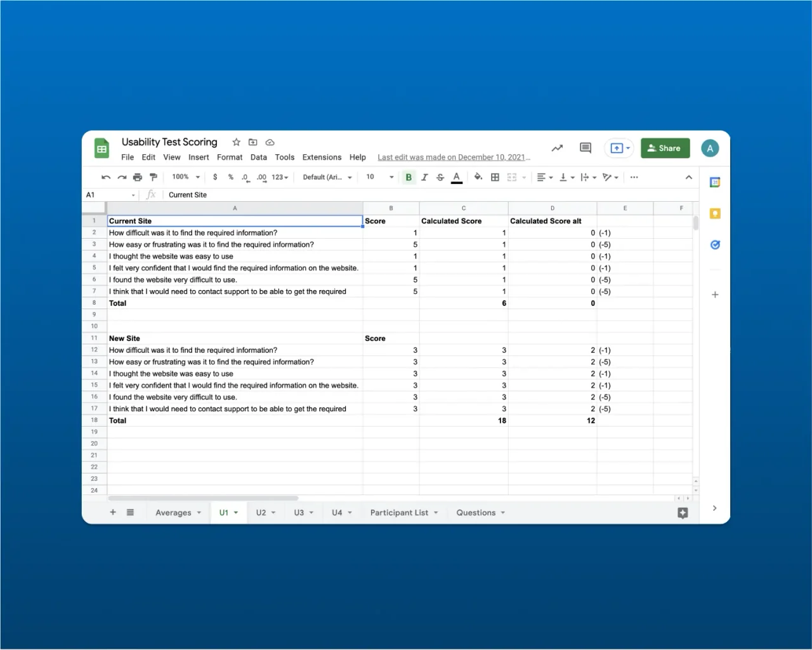Viewport: 812px width, 650px height.
Task: Click the Redo icon
Action: coord(122,177)
